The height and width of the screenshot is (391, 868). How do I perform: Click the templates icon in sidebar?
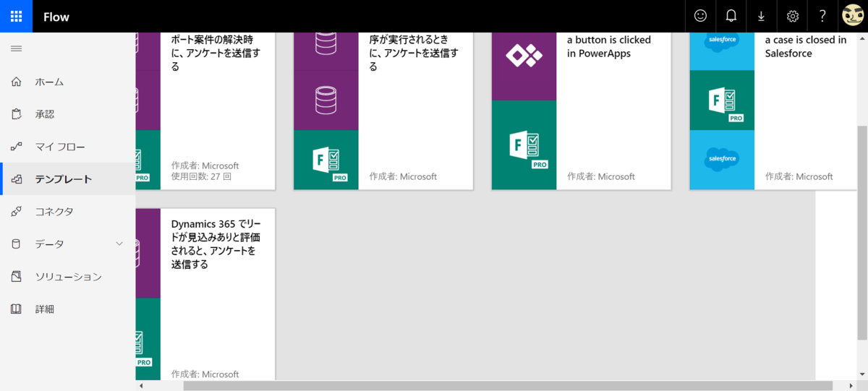[x=17, y=179]
